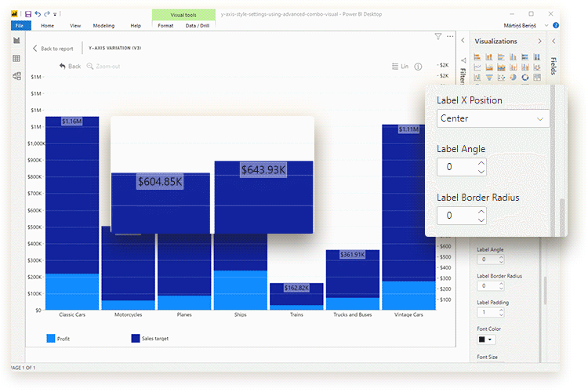The height and width of the screenshot is (392, 588).
Task: Increase the Label Padding stepper
Action: click(502, 310)
